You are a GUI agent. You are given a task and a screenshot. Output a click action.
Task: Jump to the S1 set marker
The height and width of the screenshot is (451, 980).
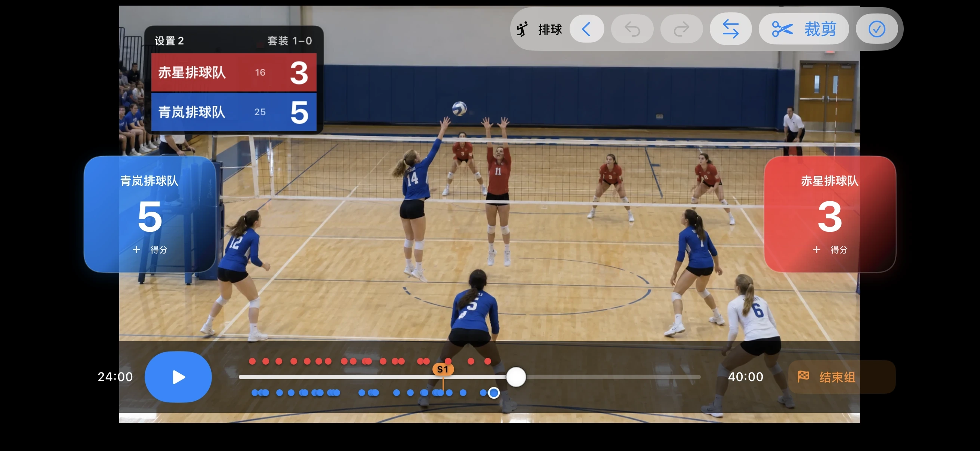443,369
